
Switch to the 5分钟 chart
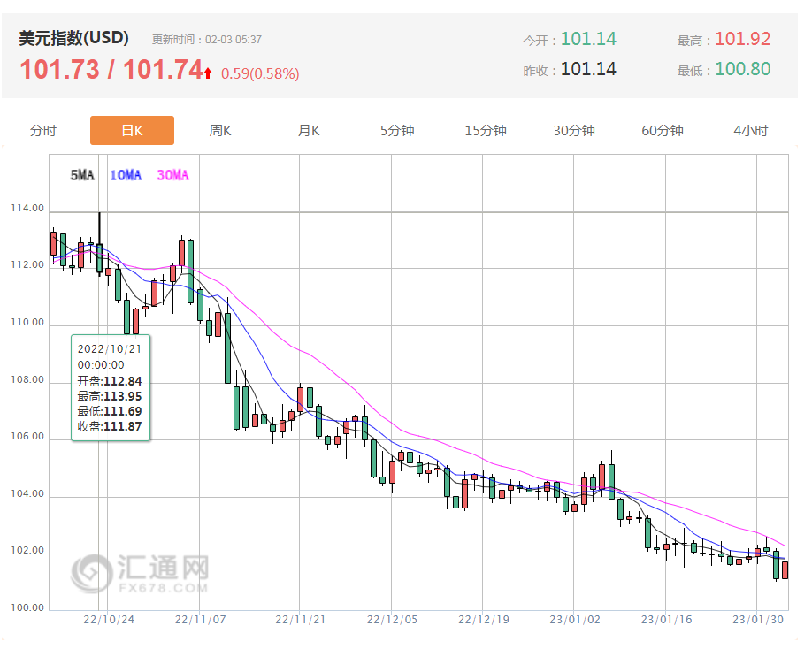397,131
